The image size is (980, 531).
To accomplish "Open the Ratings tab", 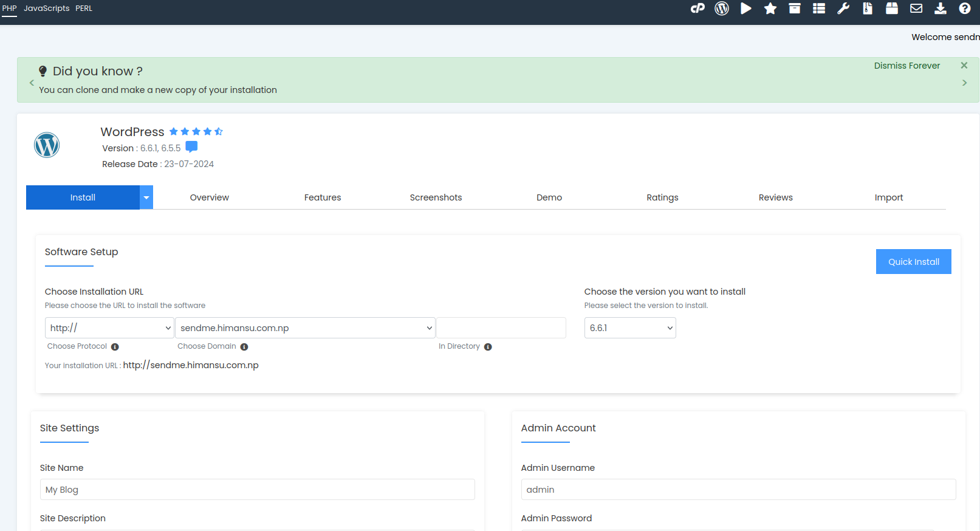I will click(x=662, y=197).
